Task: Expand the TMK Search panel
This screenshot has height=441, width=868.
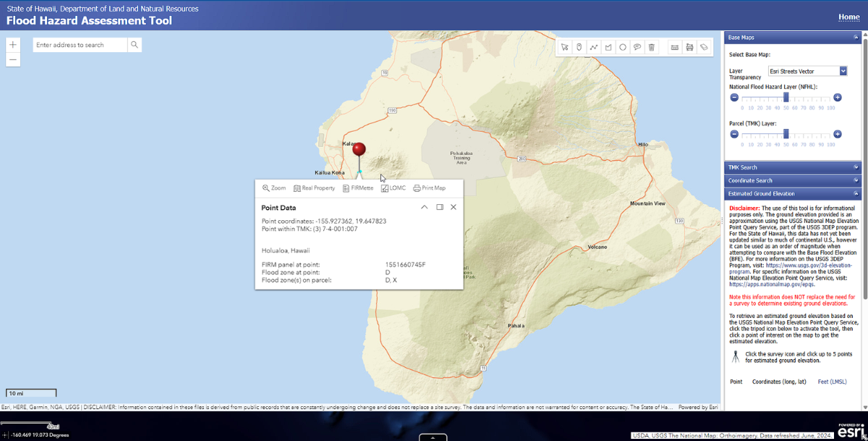Action: (x=792, y=167)
